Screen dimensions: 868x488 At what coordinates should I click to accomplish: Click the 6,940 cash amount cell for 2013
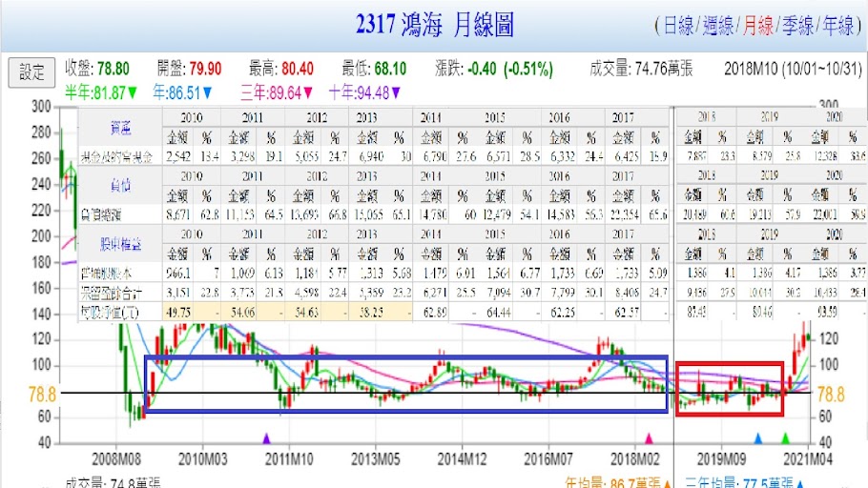click(x=371, y=156)
